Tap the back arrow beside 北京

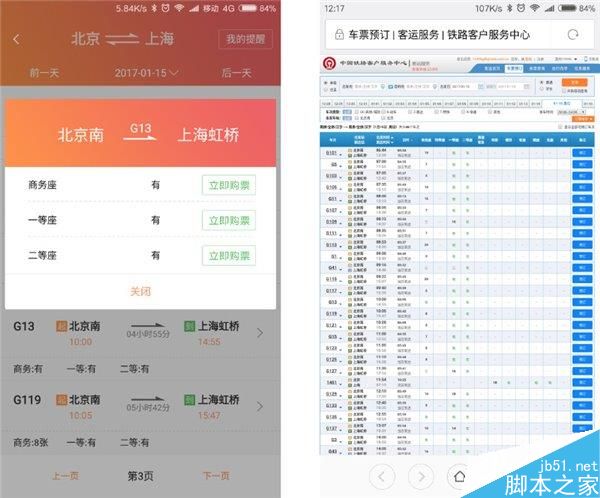point(16,39)
